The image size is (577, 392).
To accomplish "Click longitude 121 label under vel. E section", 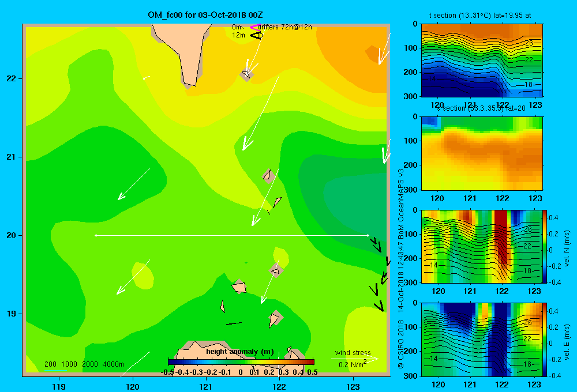I will [x=470, y=385].
